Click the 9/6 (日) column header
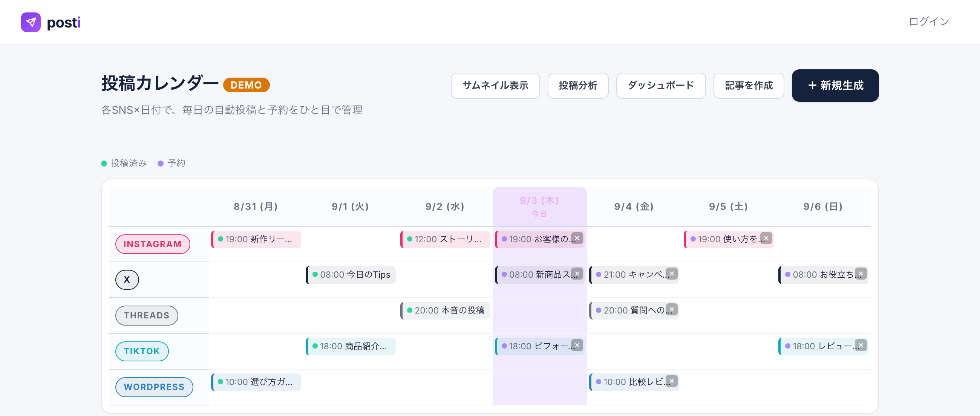The height and width of the screenshot is (416, 980). pos(823,206)
